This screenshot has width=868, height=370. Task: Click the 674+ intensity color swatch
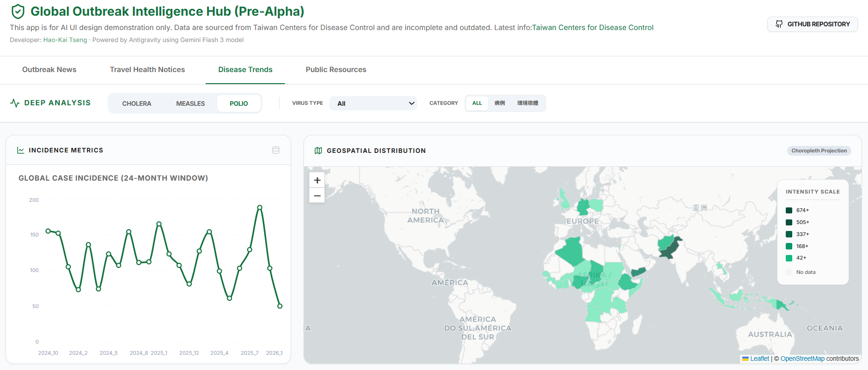pos(789,210)
